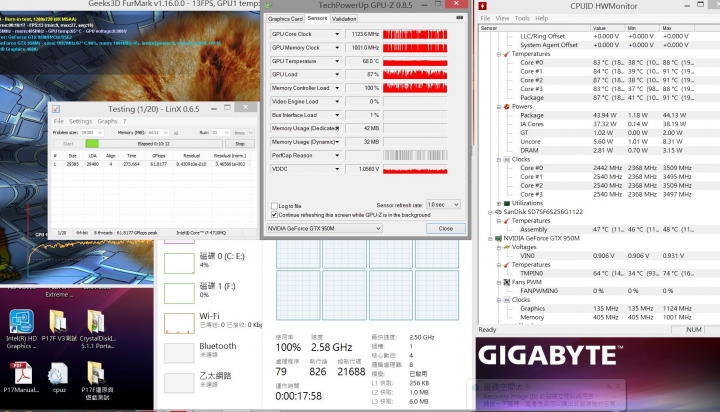Screen dimensions: 720x412
Task: Click the graphics card icon beside NVIDIA GeForce GTX 950M
Action: [x=498, y=238]
